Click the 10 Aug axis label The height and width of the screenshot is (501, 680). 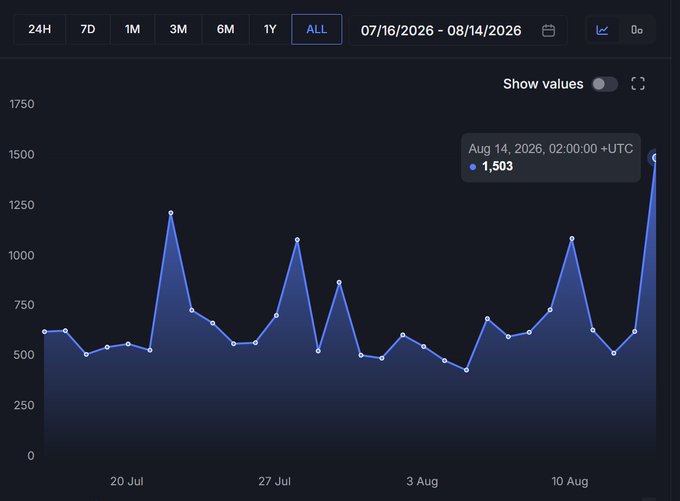(x=570, y=481)
